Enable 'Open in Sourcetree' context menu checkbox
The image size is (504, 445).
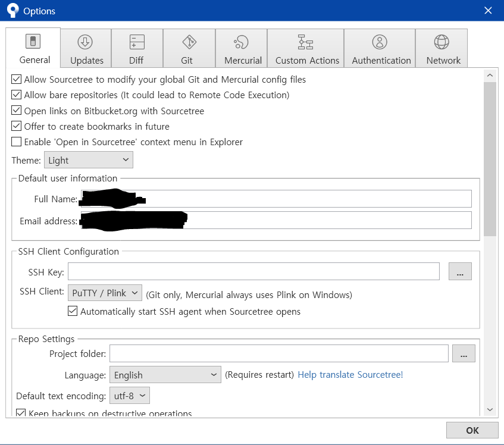pos(17,142)
